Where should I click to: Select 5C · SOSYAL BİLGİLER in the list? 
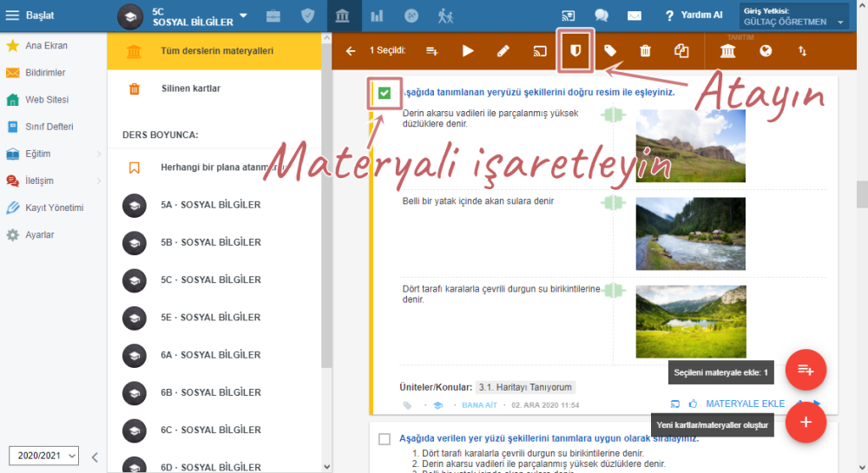[214, 280]
